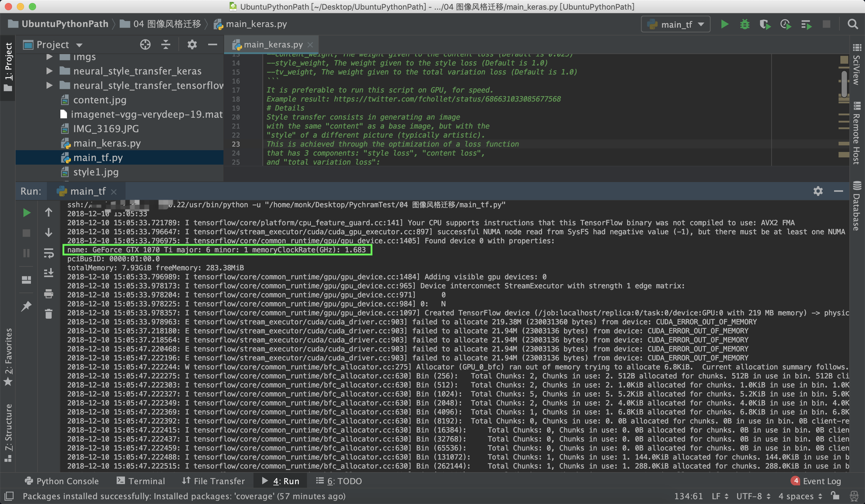Open Project panel settings gear
This screenshot has height=504, width=865.
tap(192, 45)
